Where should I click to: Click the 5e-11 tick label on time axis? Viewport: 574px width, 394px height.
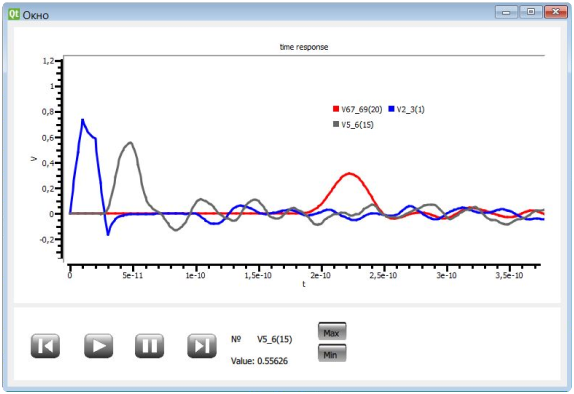(x=133, y=275)
